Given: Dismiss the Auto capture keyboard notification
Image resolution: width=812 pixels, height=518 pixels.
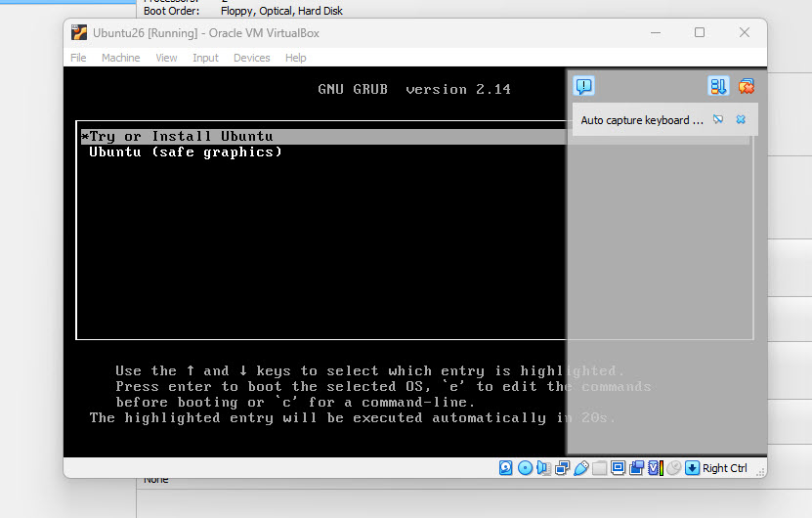Looking at the screenshot, I should point(741,119).
